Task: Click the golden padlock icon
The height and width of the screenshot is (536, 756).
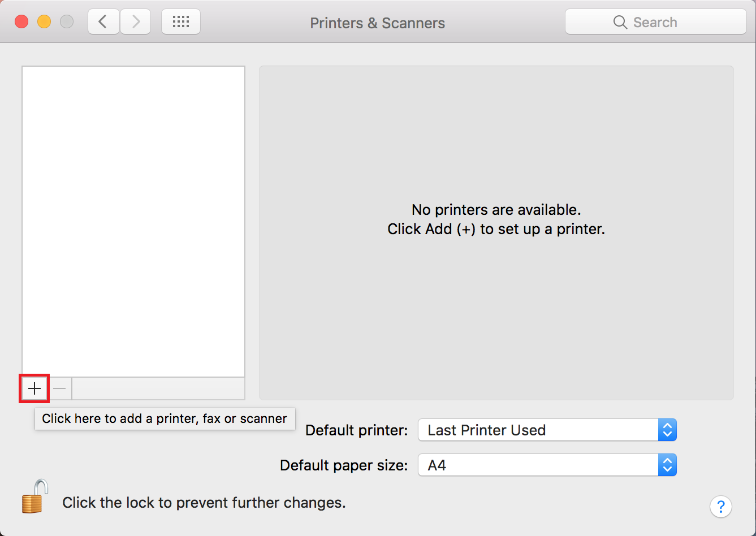Action: click(x=34, y=496)
